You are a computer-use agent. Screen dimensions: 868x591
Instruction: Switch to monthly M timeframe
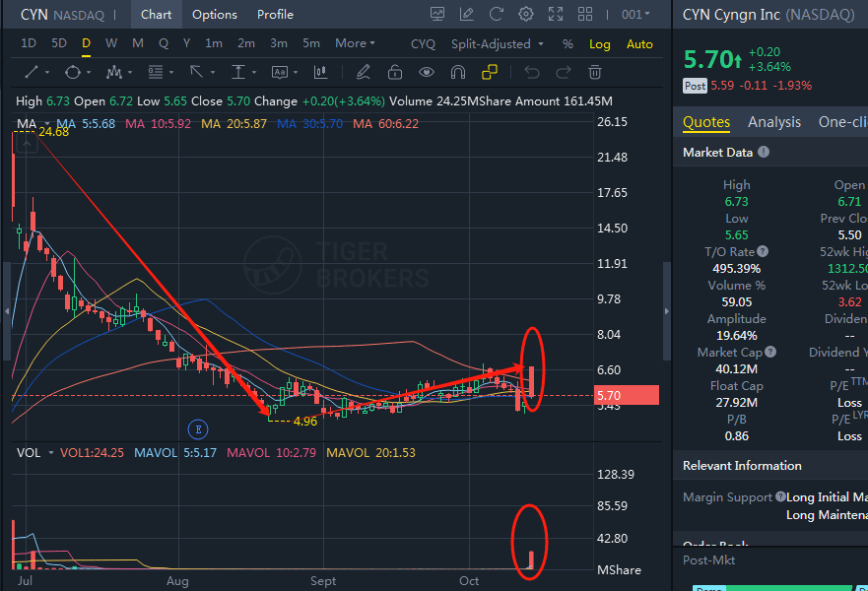(x=138, y=43)
